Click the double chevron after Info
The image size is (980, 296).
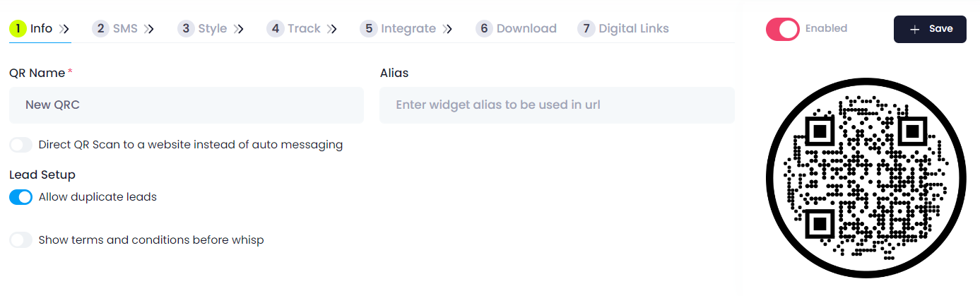64,29
